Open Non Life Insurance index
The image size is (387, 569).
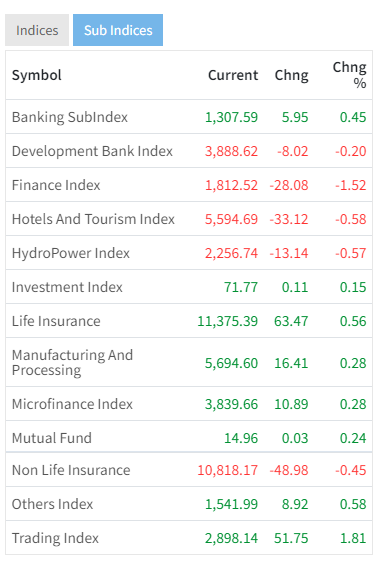[x=189, y=470]
